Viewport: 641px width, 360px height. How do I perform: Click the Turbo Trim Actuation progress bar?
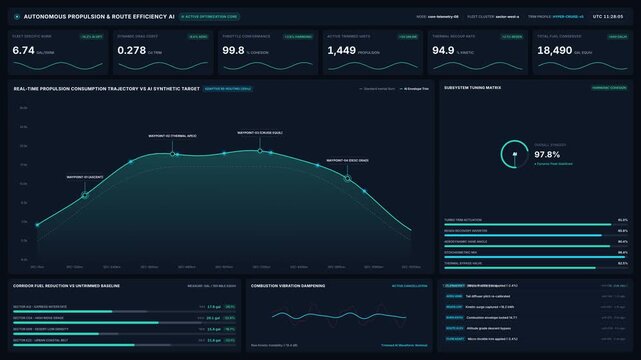coord(536,224)
